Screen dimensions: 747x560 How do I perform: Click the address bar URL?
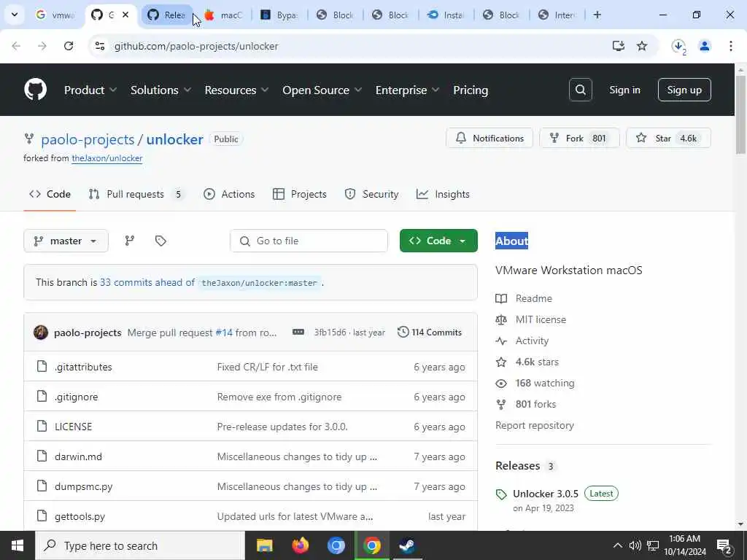pyautogui.click(x=196, y=46)
